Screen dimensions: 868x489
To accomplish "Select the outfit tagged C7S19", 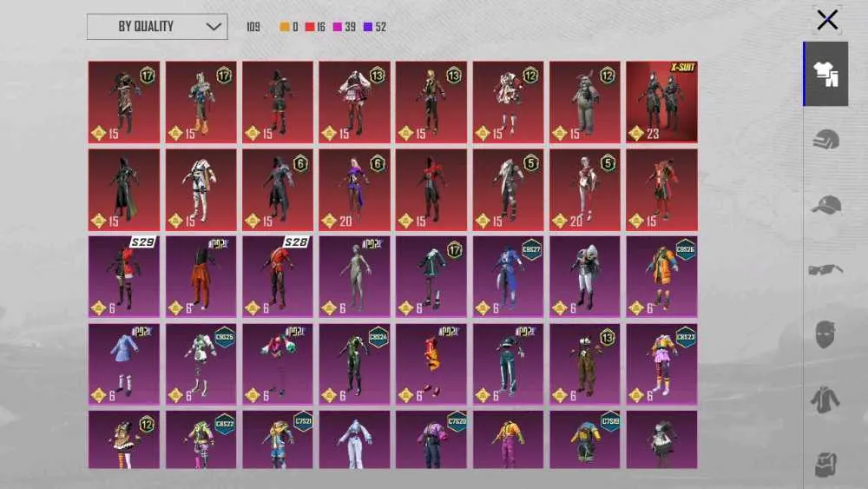I will (x=584, y=439).
